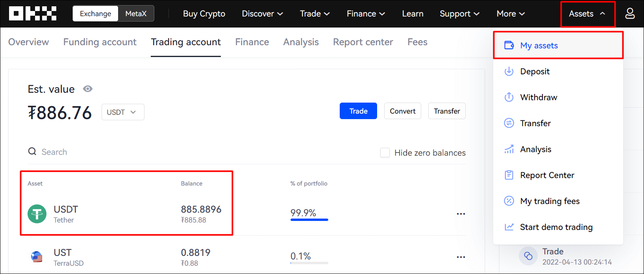Select Report Center from Assets menu
Viewport: 644px width, 274px height.
[558, 175]
